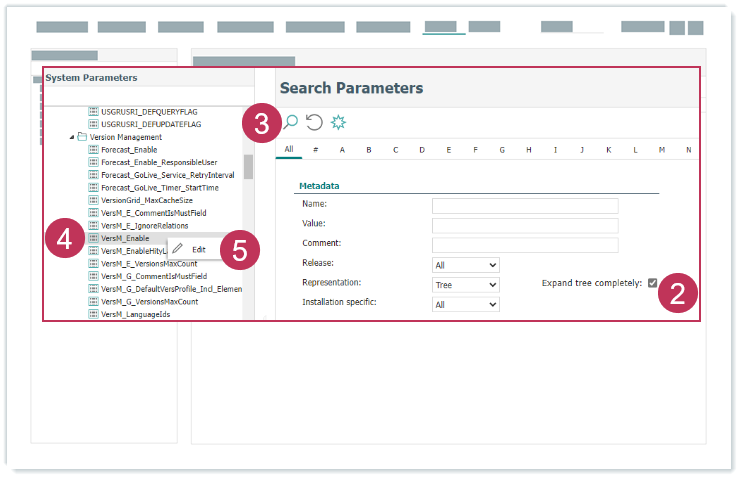
Task: Click into the Name input field
Action: (524, 206)
